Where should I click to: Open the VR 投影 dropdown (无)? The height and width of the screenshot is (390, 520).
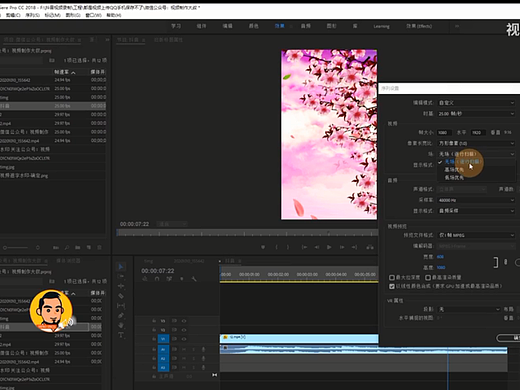click(x=469, y=309)
